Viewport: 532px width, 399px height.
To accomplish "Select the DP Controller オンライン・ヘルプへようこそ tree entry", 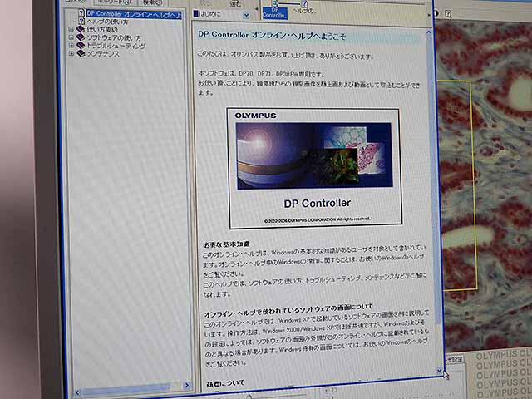I will tap(134, 14).
